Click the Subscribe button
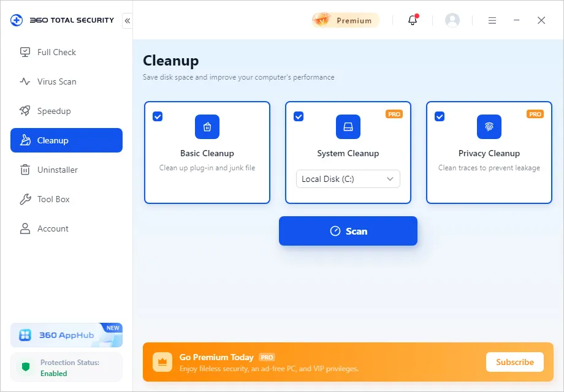The image size is (564, 392). point(515,362)
